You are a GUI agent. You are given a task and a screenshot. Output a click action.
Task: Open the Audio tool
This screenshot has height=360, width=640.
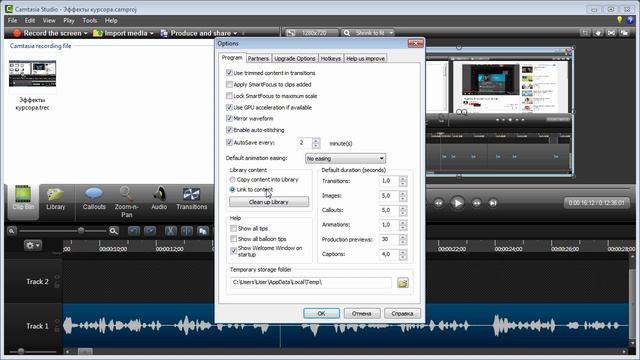coord(159,199)
